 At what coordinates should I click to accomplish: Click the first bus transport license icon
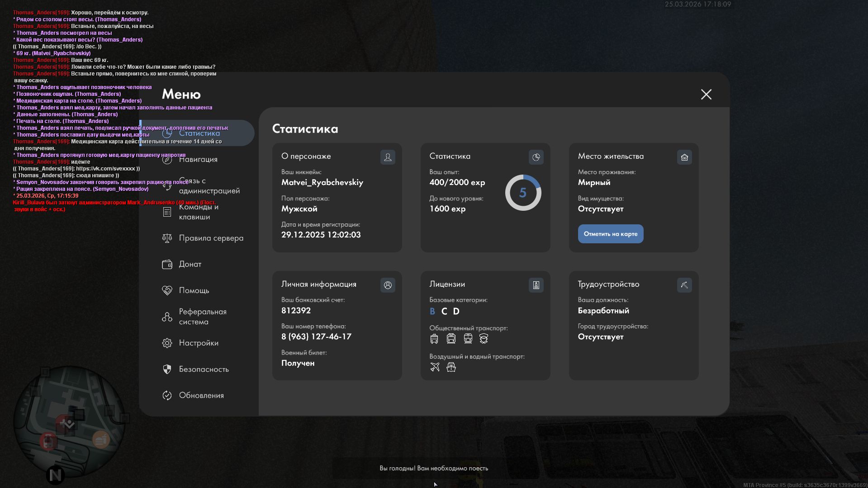(434, 339)
